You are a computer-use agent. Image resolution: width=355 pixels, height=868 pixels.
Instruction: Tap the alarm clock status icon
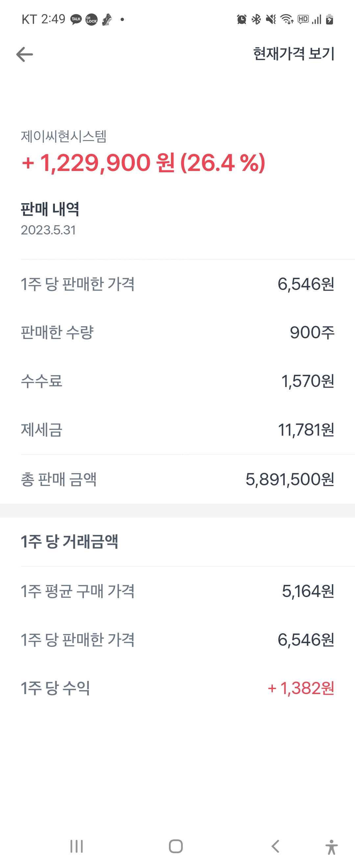pyautogui.click(x=242, y=19)
